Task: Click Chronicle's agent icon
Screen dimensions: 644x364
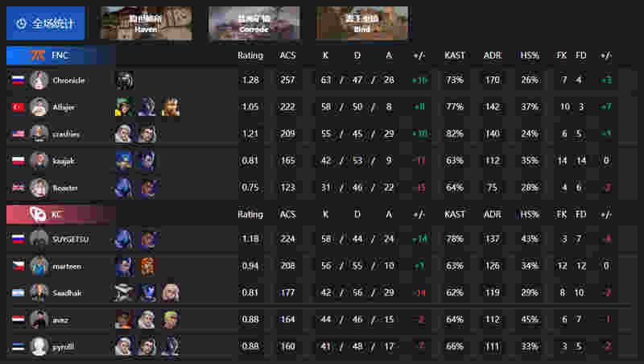Action: 125,80
